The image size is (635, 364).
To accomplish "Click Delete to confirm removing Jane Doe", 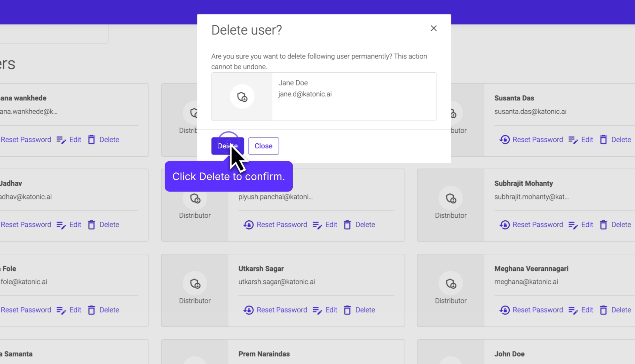I will (227, 146).
